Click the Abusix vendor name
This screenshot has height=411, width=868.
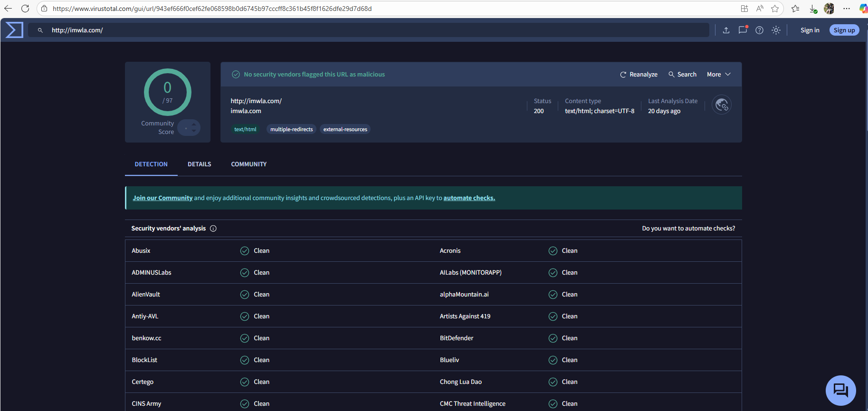[x=141, y=251]
